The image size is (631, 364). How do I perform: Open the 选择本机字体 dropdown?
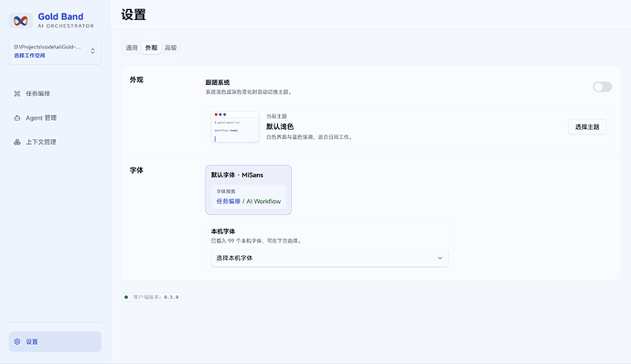pyautogui.click(x=329, y=258)
